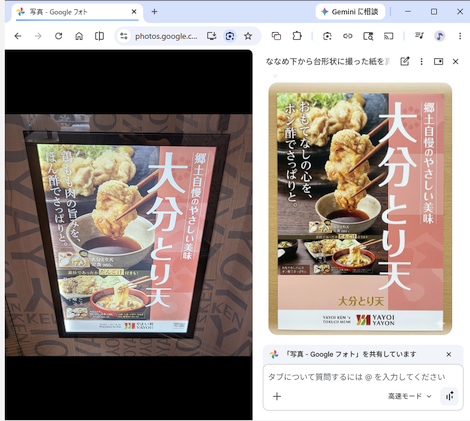Click the cast screen icon
470x421 pixels.
pos(389,36)
